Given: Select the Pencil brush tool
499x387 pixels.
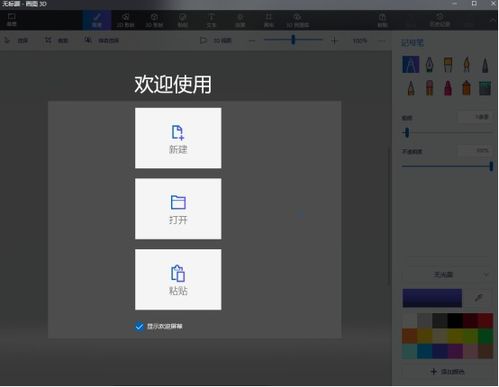Looking at the screenshot, I should 411,88.
